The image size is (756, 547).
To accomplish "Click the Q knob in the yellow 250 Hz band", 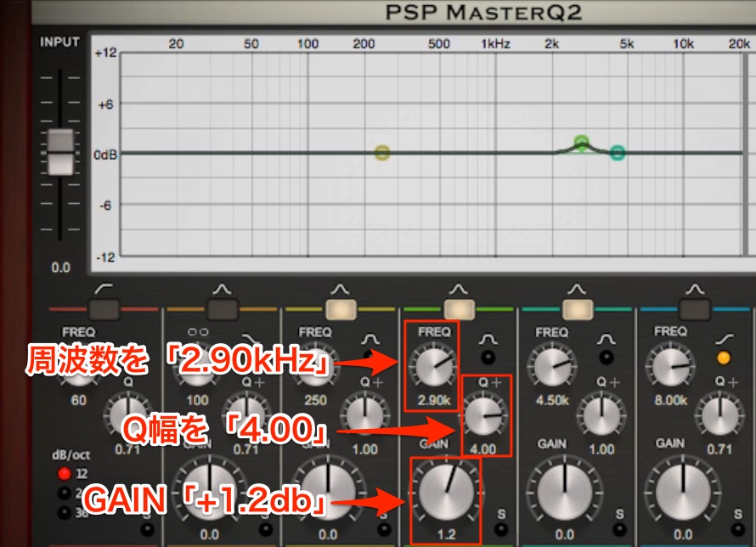I will click(x=365, y=416).
